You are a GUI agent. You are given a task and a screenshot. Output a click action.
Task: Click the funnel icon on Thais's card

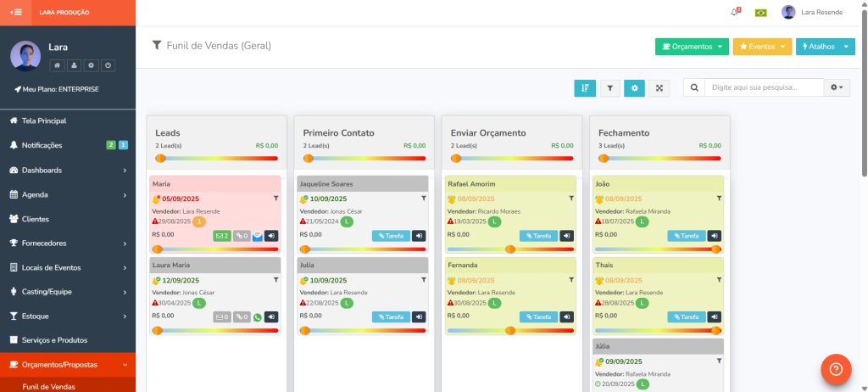click(x=719, y=279)
